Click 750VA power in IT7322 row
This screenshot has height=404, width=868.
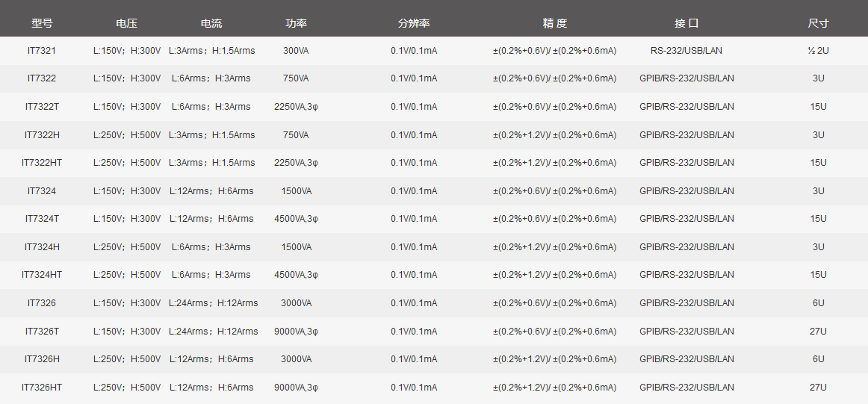click(296, 78)
